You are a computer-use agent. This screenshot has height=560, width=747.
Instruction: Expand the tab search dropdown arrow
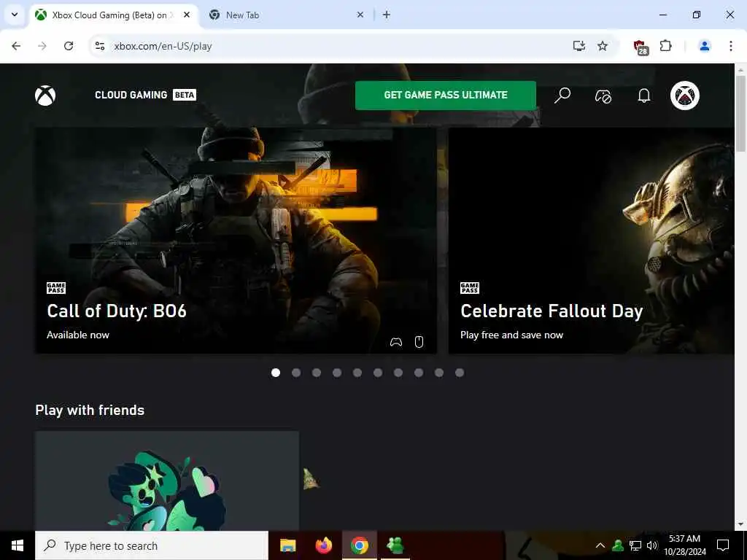tap(15, 15)
